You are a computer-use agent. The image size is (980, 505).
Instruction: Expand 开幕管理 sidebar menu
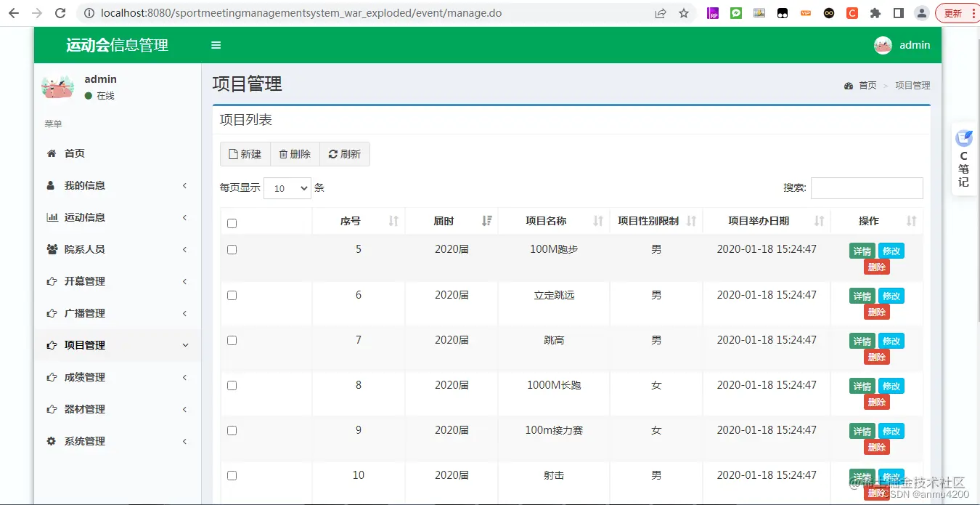[118, 281]
